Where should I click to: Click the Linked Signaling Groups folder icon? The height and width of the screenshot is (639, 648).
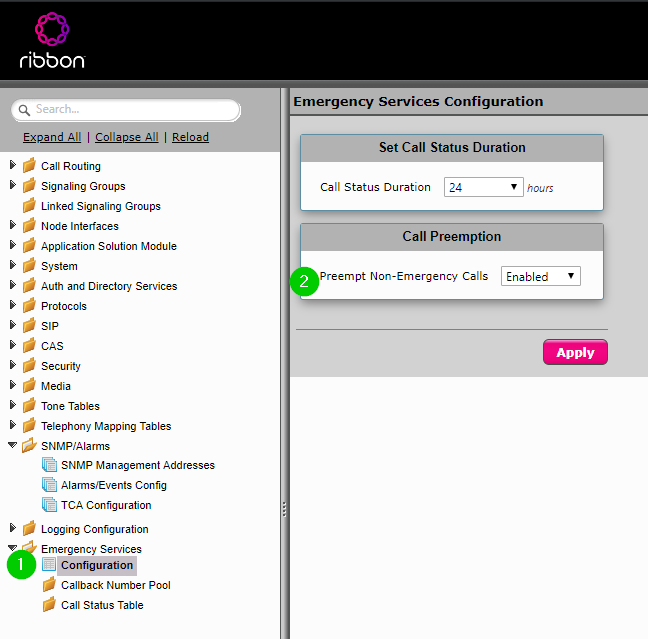click(29, 205)
